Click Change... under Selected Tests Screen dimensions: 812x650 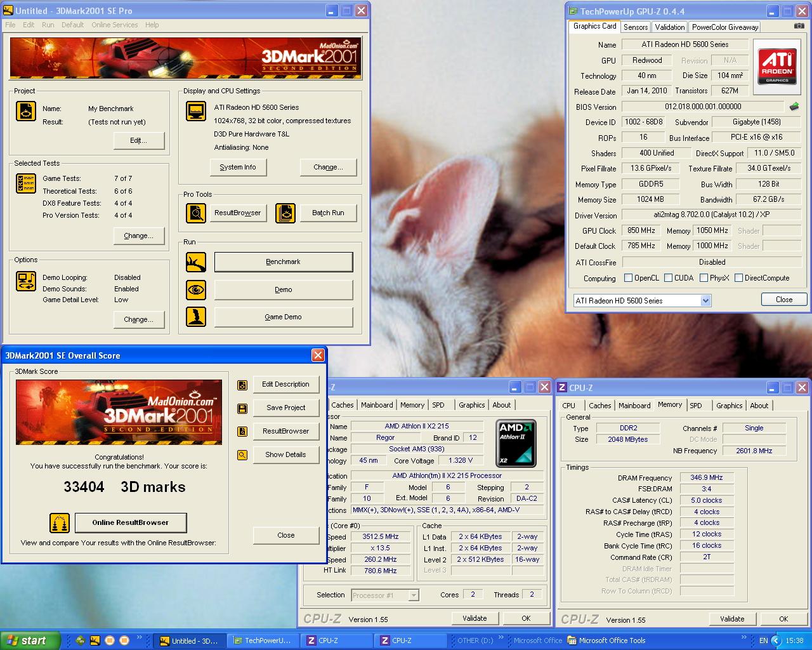tap(138, 235)
